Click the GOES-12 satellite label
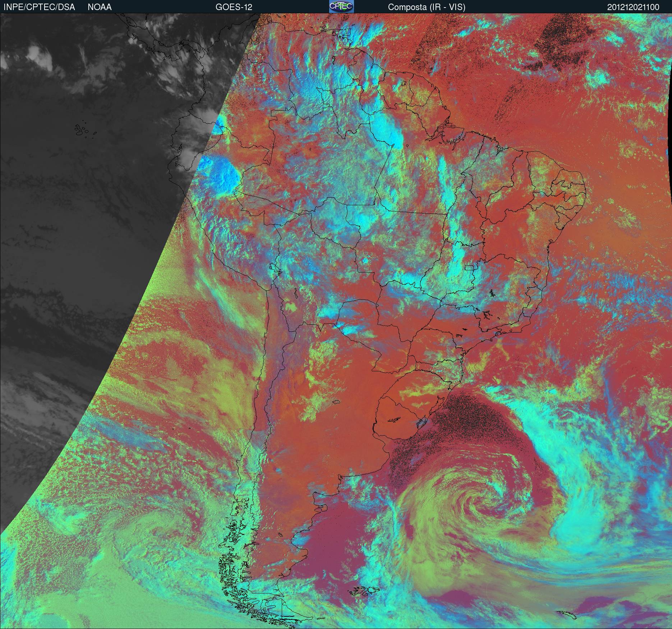This screenshot has width=672, height=629. pos(234,7)
